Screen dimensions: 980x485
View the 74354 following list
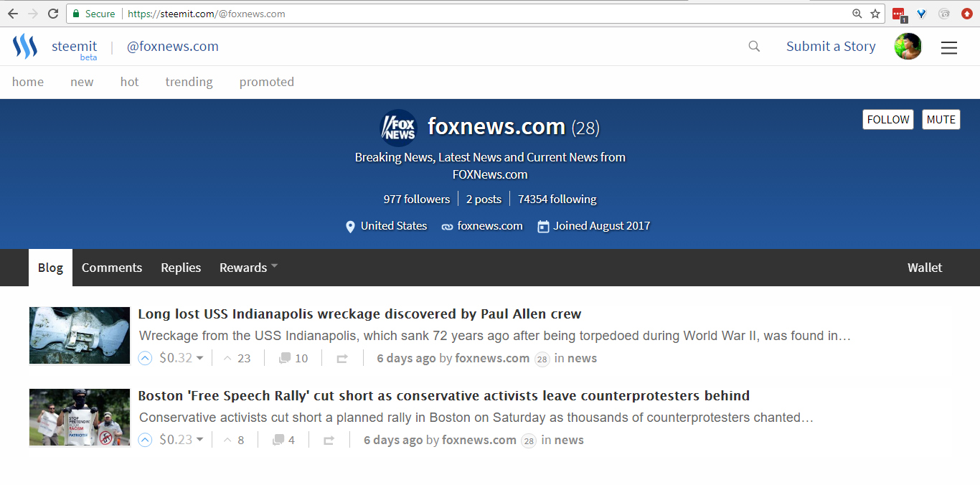[557, 199]
